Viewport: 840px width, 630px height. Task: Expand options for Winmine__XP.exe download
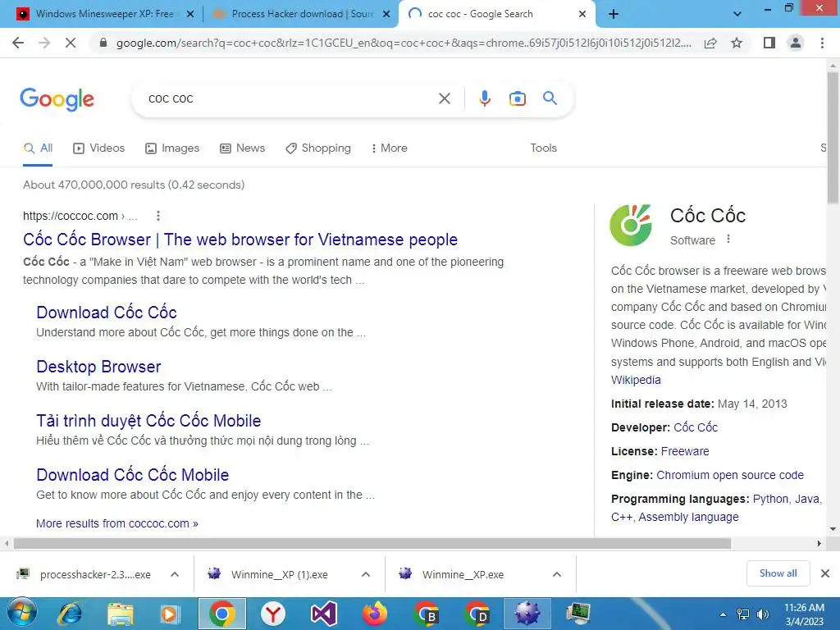coord(557,574)
